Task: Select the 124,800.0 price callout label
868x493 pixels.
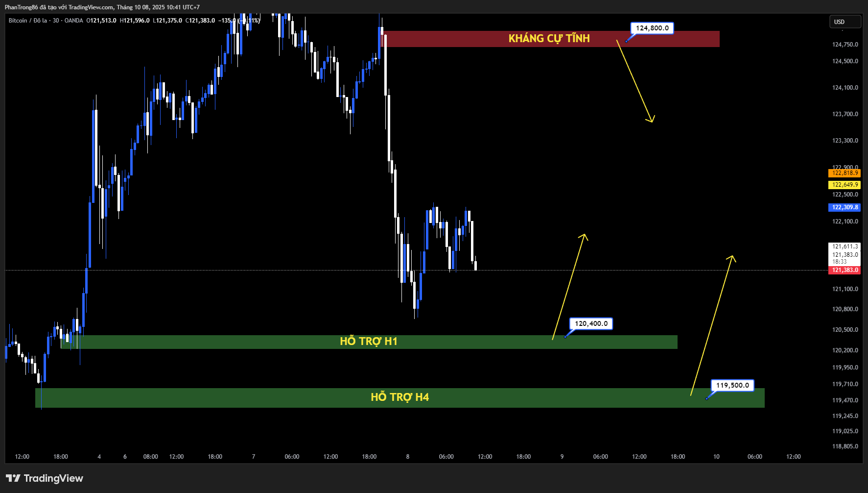Action: (x=652, y=28)
